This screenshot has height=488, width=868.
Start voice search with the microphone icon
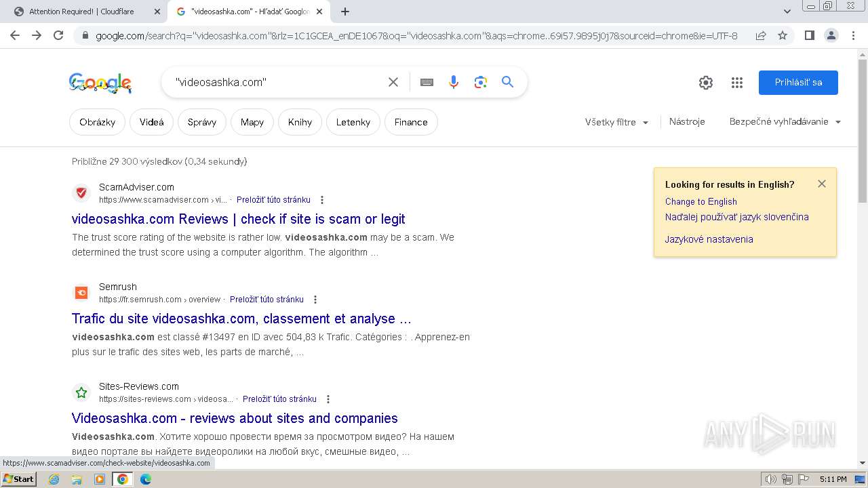coord(454,82)
